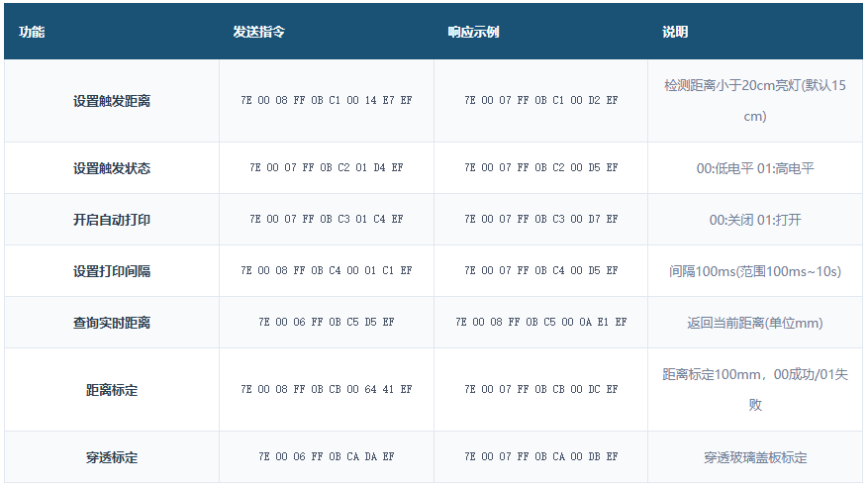The width and height of the screenshot is (868, 486).
Task: Click the 穿透玻璃盖板标定 description cell
Action: tap(755, 457)
